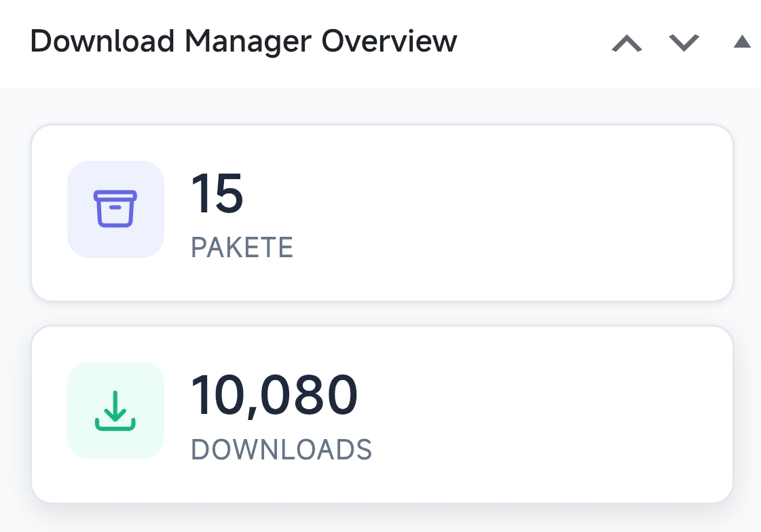761x532 pixels.
Task: Select the mint tile behind the download arrow
Action: point(115,411)
